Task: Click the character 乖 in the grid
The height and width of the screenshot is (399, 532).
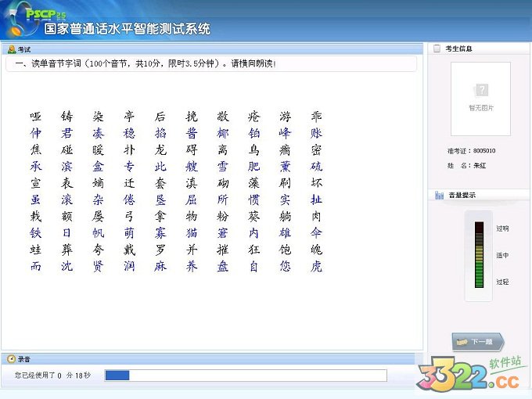Action: point(316,117)
